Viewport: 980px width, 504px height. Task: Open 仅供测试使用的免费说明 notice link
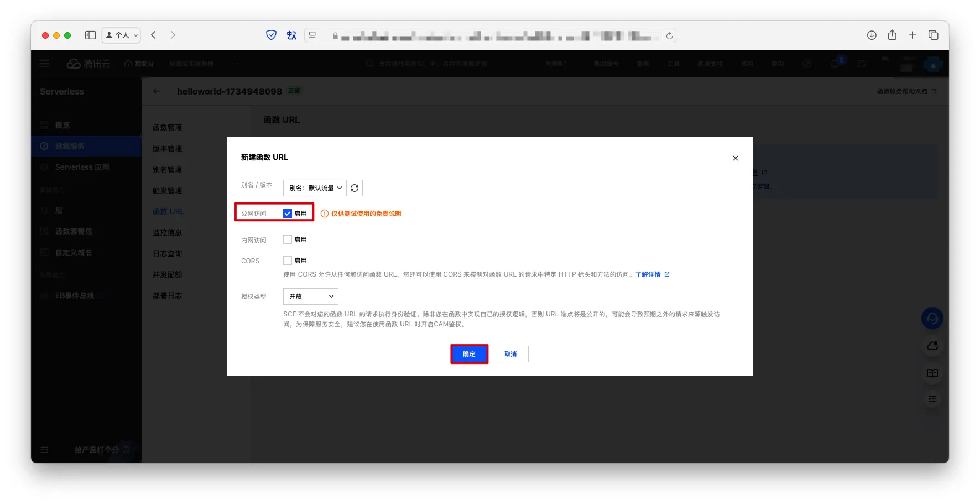(x=366, y=214)
